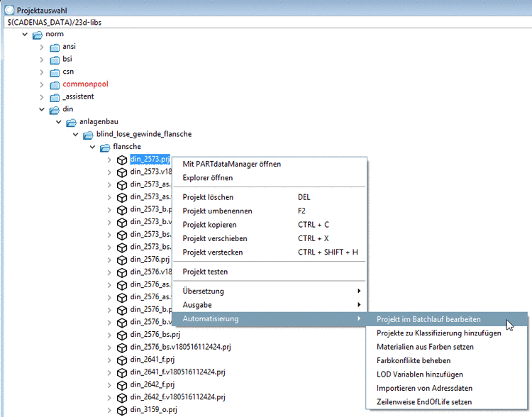Click cube icon of din_2641_f.v180516112424.prj
This screenshot has height=417, width=532.
click(x=122, y=373)
